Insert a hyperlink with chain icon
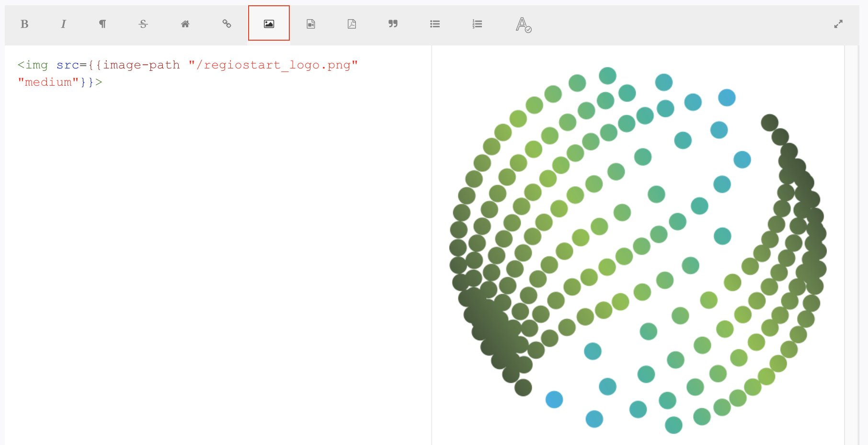This screenshot has width=868, height=445. click(227, 24)
